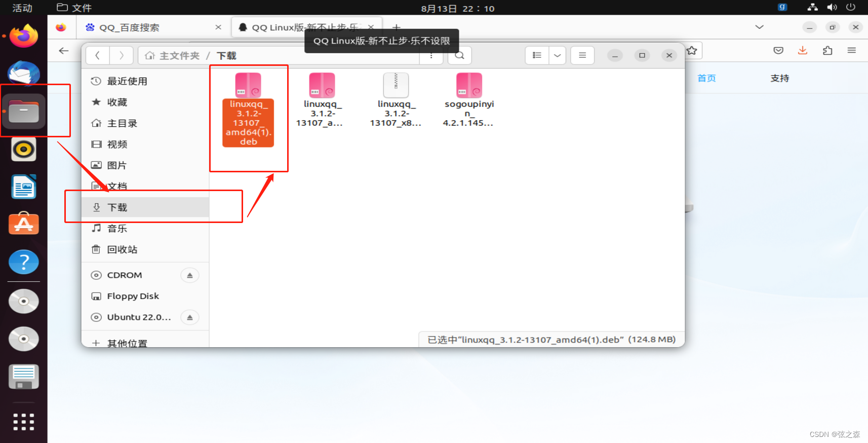This screenshot has height=443, width=868.
Task: Open Videos (视频) folder in the sidebar
Action: (x=145, y=144)
